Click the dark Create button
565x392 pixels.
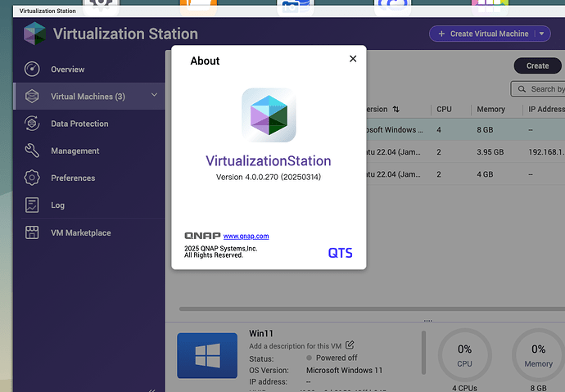[537, 65]
